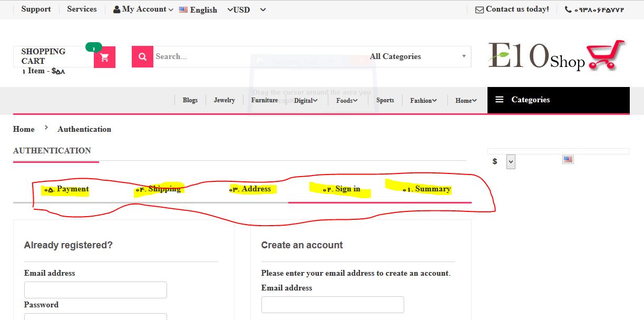Click the E10 Shop logo
This screenshot has width=644, height=320.
coord(557,55)
